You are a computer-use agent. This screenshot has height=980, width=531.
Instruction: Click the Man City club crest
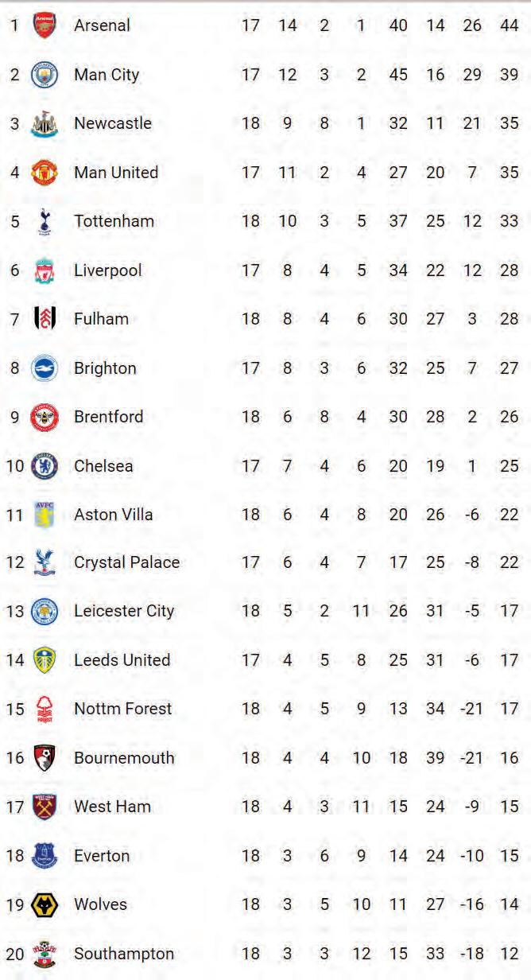coord(45,75)
